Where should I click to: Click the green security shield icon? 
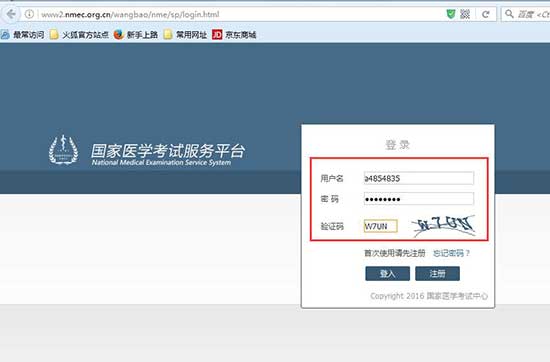point(451,14)
